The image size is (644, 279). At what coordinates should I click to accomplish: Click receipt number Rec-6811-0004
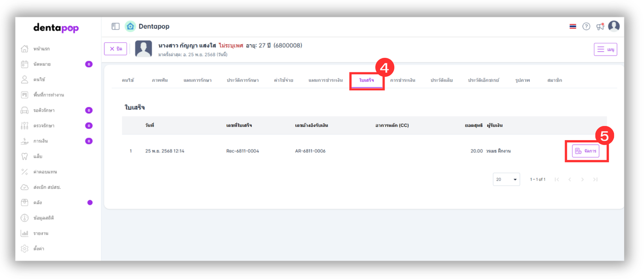(242, 151)
